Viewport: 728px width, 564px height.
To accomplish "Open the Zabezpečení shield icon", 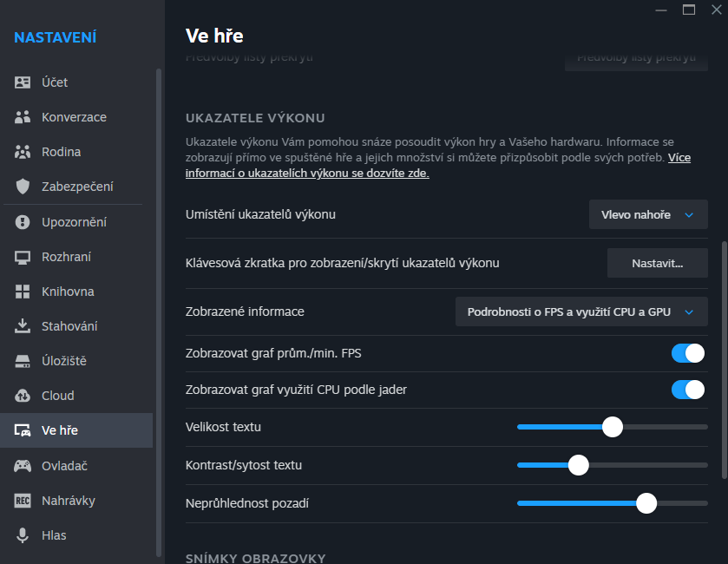I will click(x=23, y=187).
